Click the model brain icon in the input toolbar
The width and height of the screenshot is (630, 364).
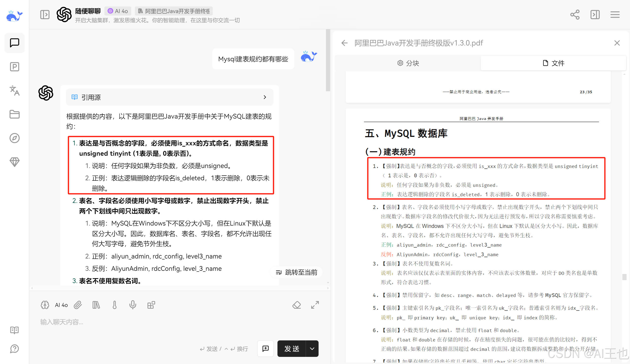[x=45, y=305]
